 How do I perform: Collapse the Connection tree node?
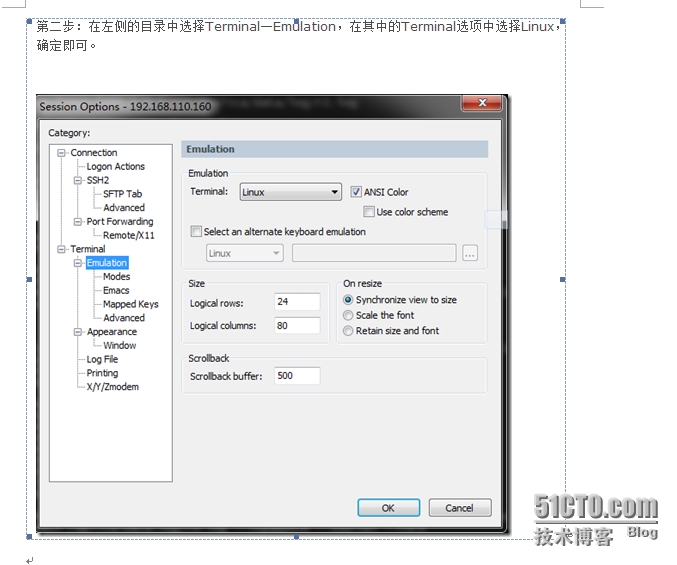coord(61,153)
